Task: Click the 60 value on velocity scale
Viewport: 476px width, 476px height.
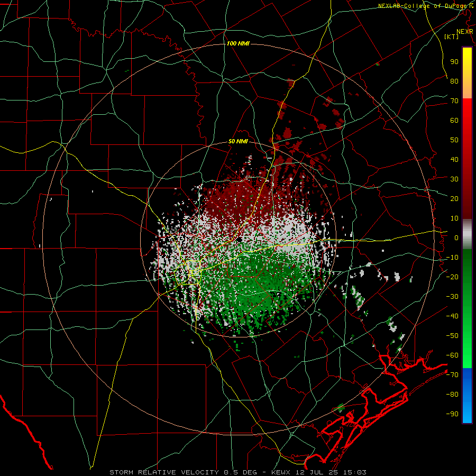Action: coord(454,120)
